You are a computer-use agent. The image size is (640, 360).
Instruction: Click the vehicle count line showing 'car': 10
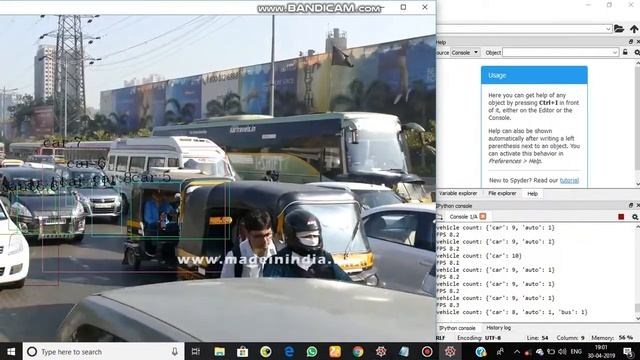(x=479, y=256)
